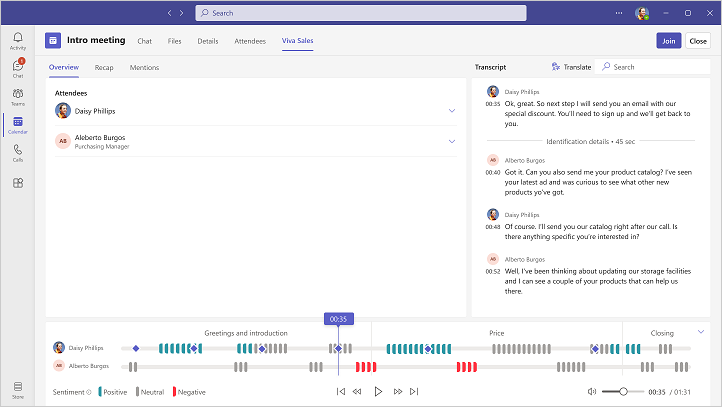This screenshot has height=407, width=722.
Task: Expand Daisy Phillips attendee details
Action: 452,111
